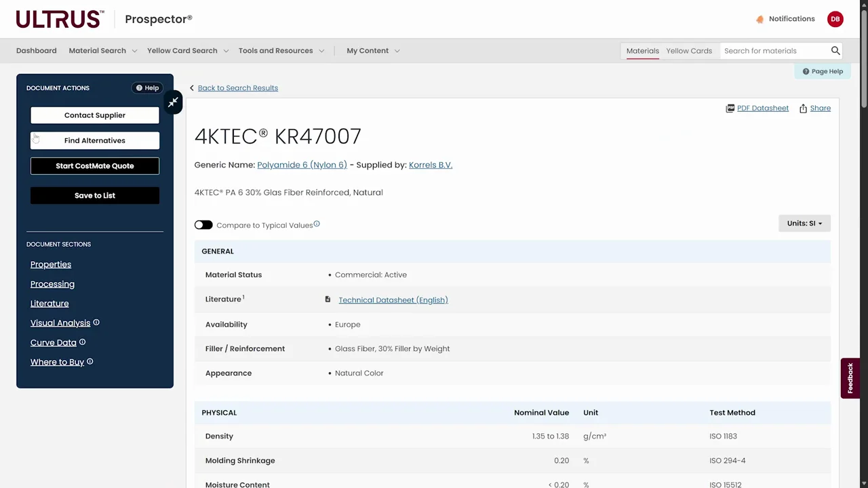
Task: Collapse the document actions sidebar
Action: tap(173, 102)
